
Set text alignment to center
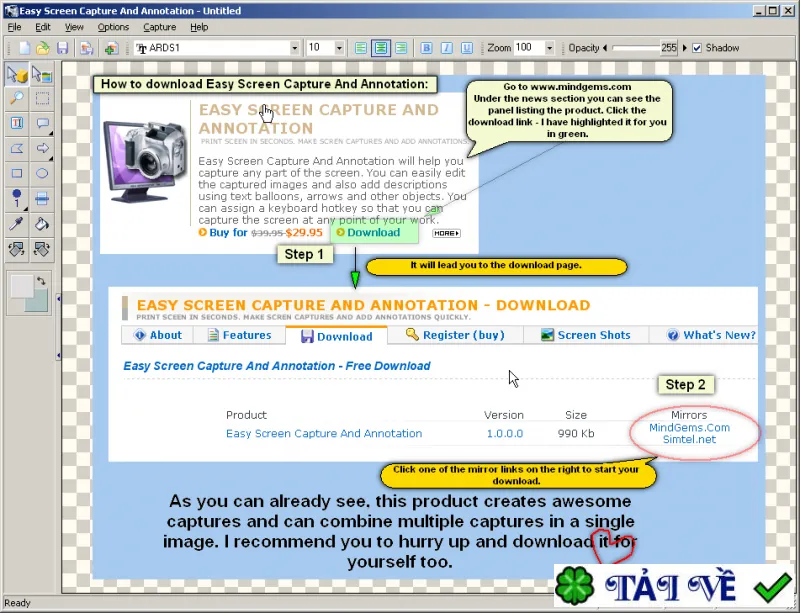click(x=381, y=48)
